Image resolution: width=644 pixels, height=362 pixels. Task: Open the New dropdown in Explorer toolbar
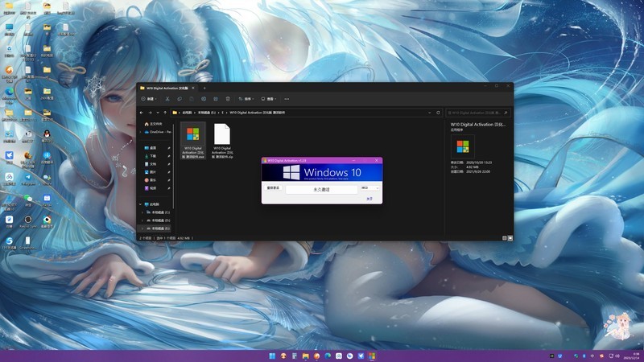coord(149,99)
